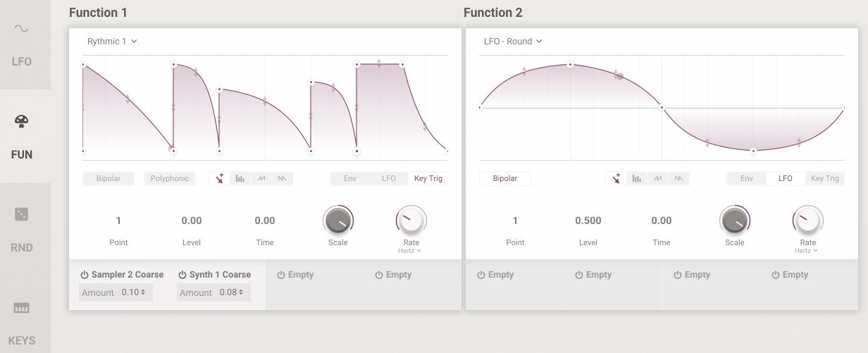868x353 pixels.
Task: Click first Empty modulation slot in Function 2
Action: [496, 275]
